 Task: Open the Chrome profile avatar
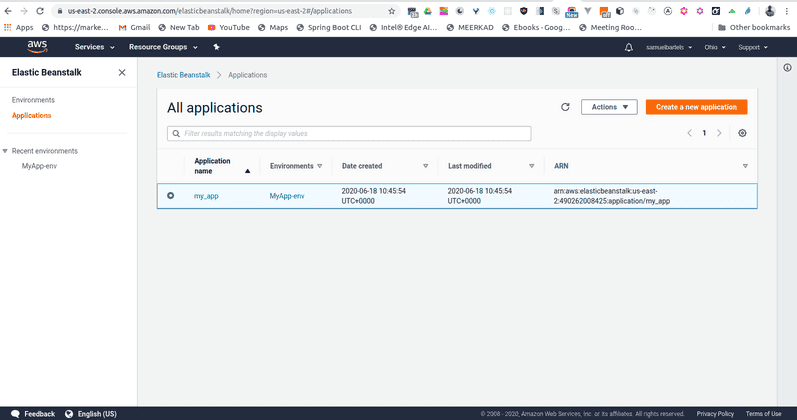tap(770, 11)
